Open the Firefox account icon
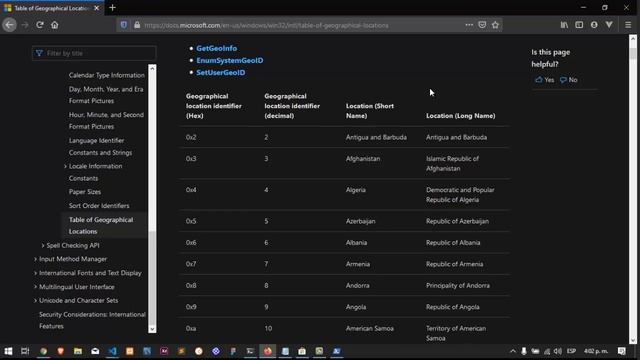Image resolution: width=640 pixels, height=360 pixels. (594, 25)
